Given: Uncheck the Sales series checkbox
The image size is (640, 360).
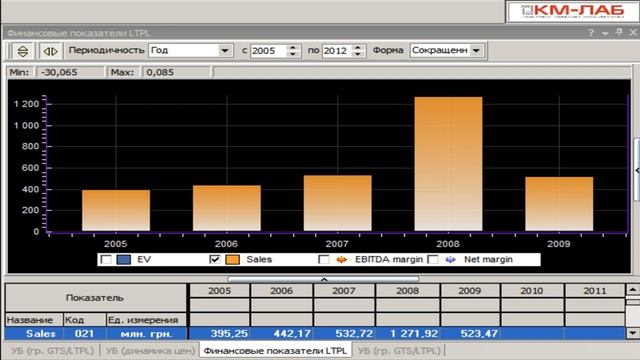Looking at the screenshot, I should pos(214,259).
